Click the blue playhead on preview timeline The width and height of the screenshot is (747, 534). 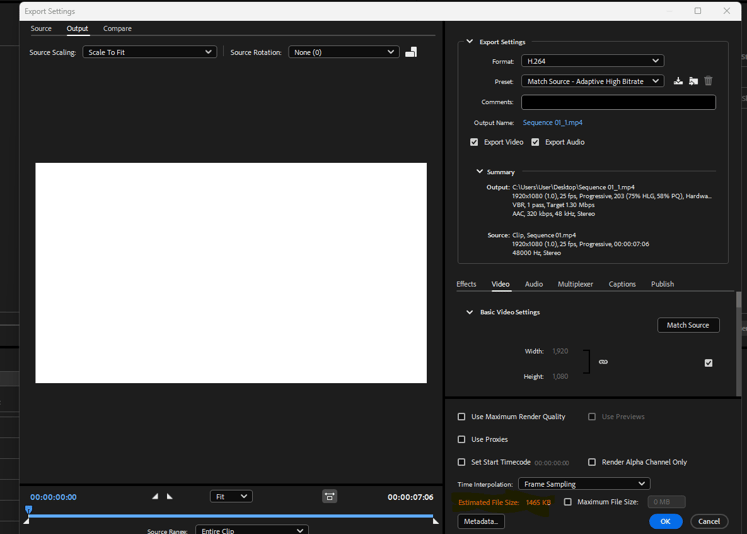tap(29, 510)
